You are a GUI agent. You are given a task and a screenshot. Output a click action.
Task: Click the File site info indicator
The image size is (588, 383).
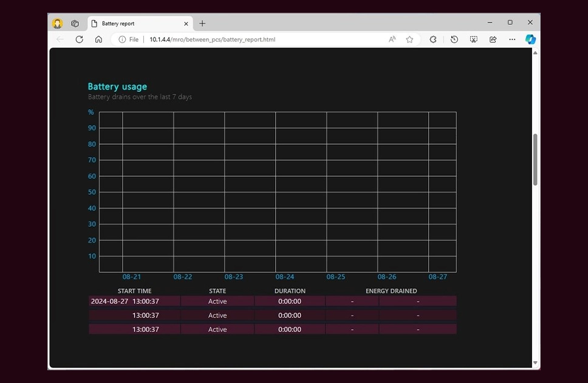(x=129, y=40)
